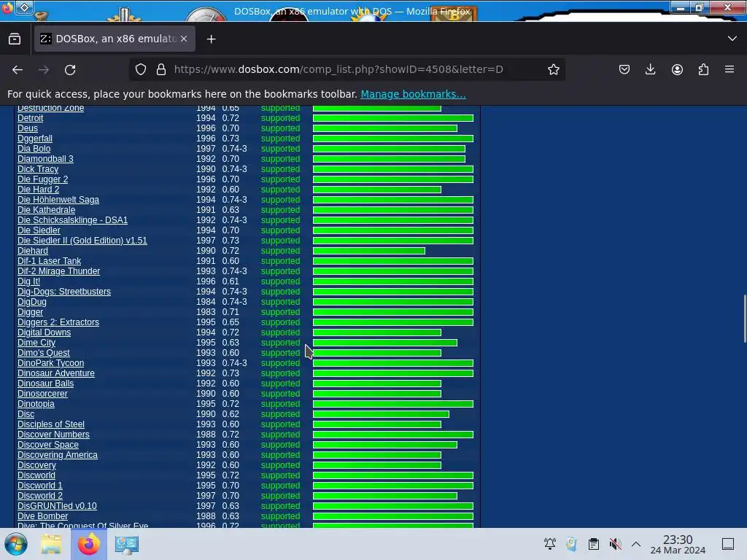Open the Firefox application menu

[x=729, y=69]
